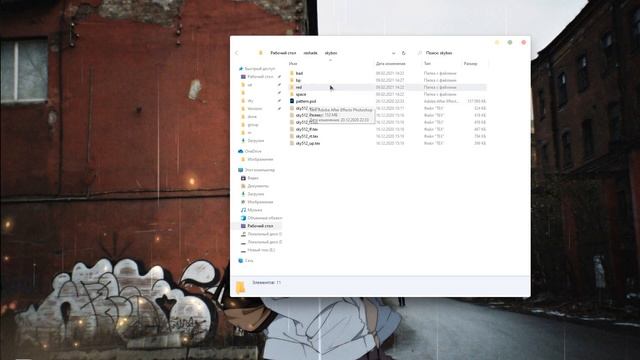Open the bg folder
The width and height of the screenshot is (640, 360).
tap(298, 80)
